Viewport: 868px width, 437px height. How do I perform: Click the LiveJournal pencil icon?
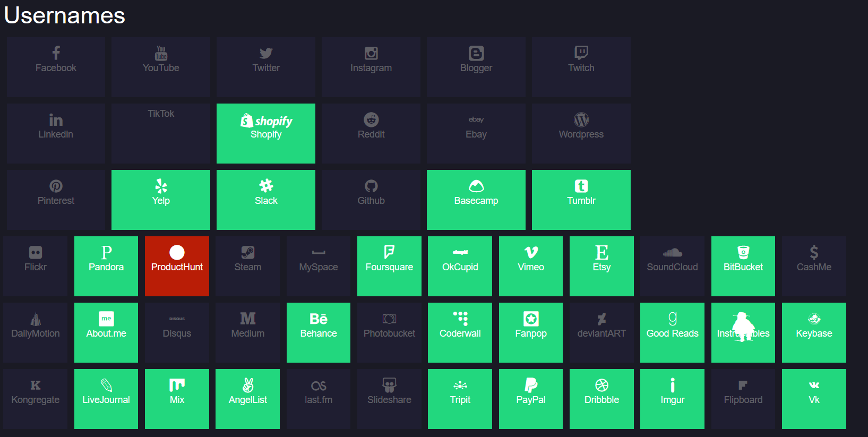coord(106,385)
